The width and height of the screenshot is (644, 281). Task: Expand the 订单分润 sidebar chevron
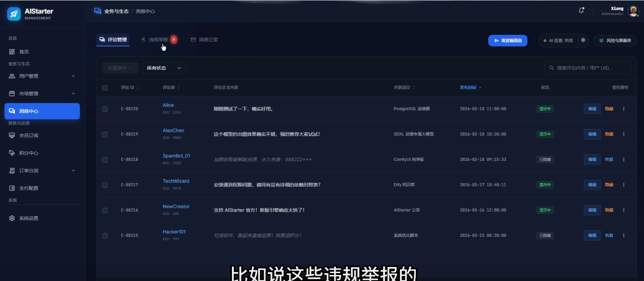click(73, 171)
